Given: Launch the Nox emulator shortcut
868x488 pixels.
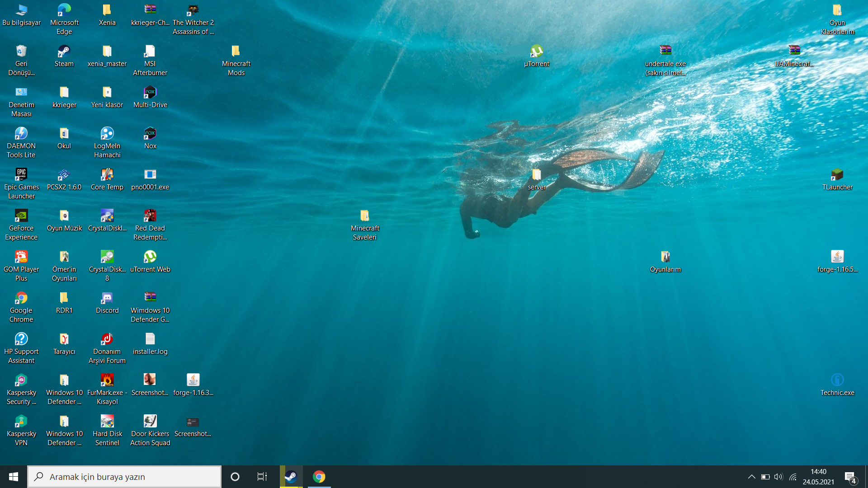Looking at the screenshot, I should point(150,138).
